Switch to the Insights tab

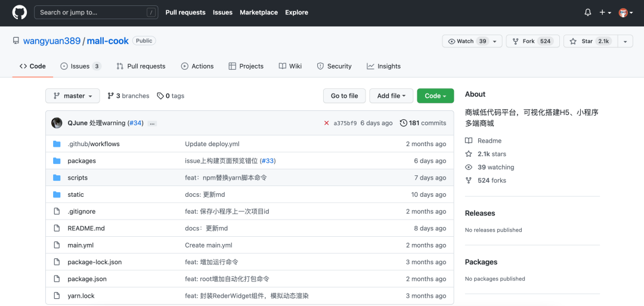(x=383, y=66)
